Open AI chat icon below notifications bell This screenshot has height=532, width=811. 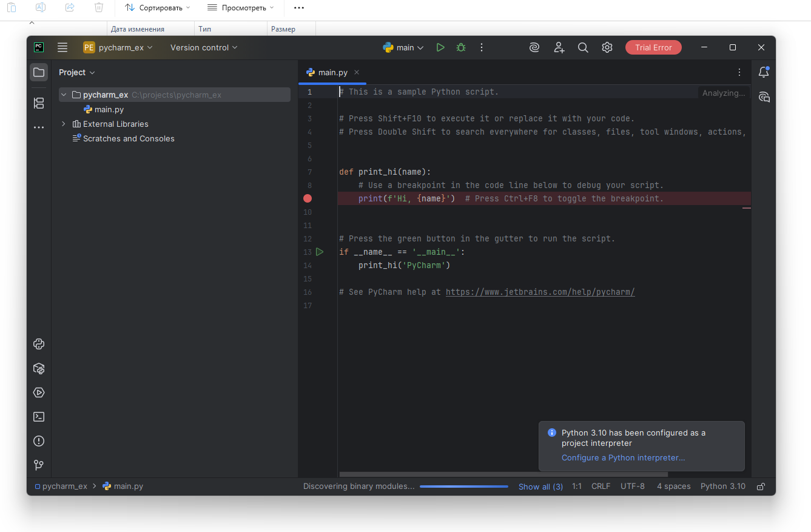click(764, 96)
